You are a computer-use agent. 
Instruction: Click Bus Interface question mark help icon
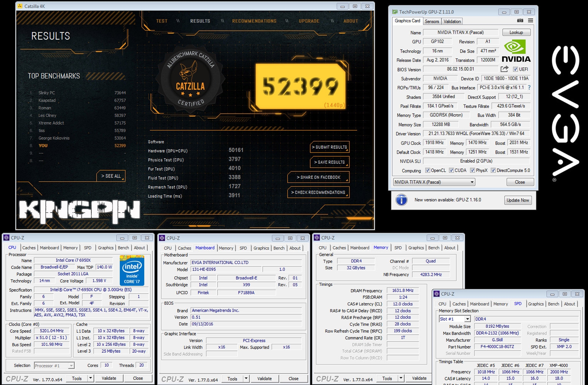pyautogui.click(x=529, y=88)
